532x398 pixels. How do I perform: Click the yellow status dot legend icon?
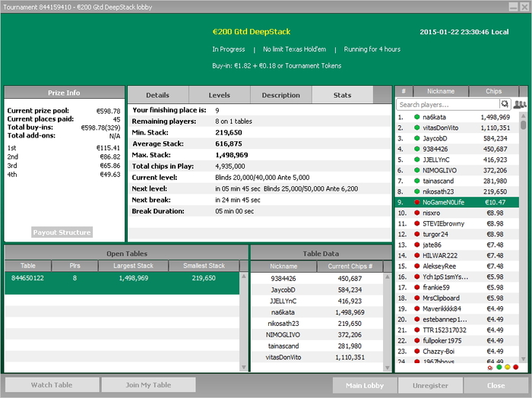pos(508,368)
